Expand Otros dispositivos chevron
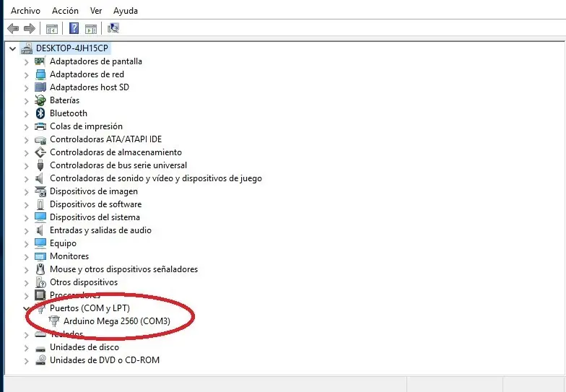 (x=26, y=283)
